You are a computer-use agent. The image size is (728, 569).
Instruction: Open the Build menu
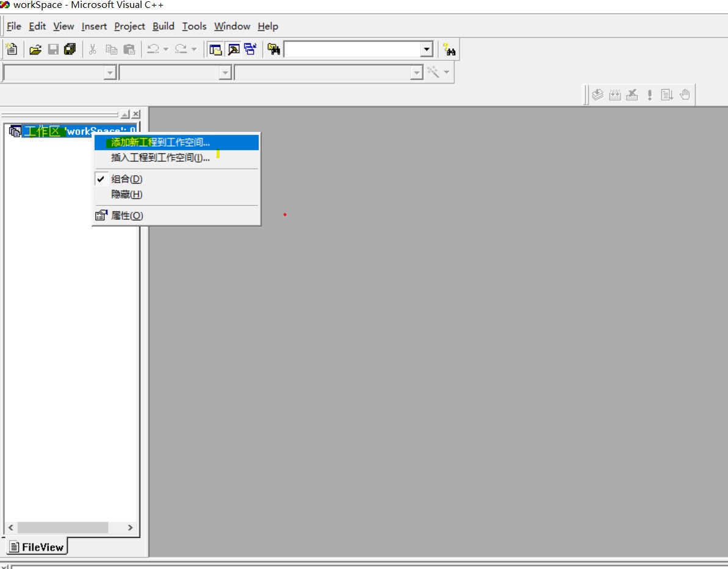coord(164,26)
